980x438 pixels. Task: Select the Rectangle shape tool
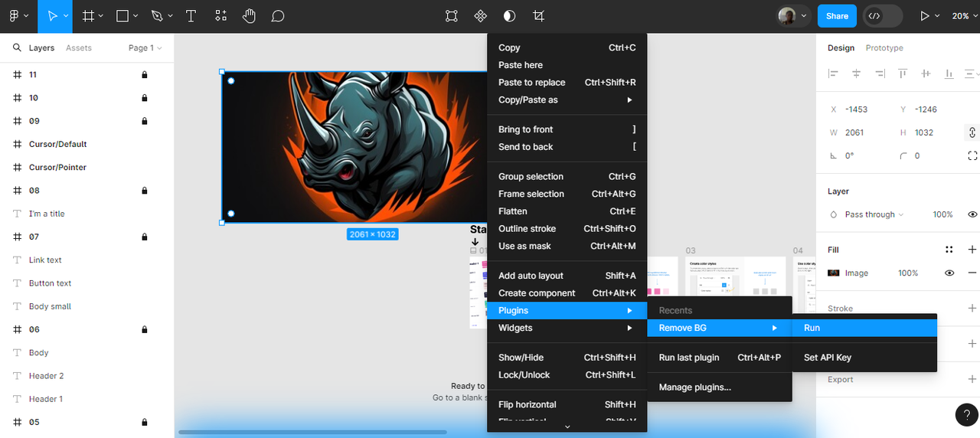[x=122, y=16]
